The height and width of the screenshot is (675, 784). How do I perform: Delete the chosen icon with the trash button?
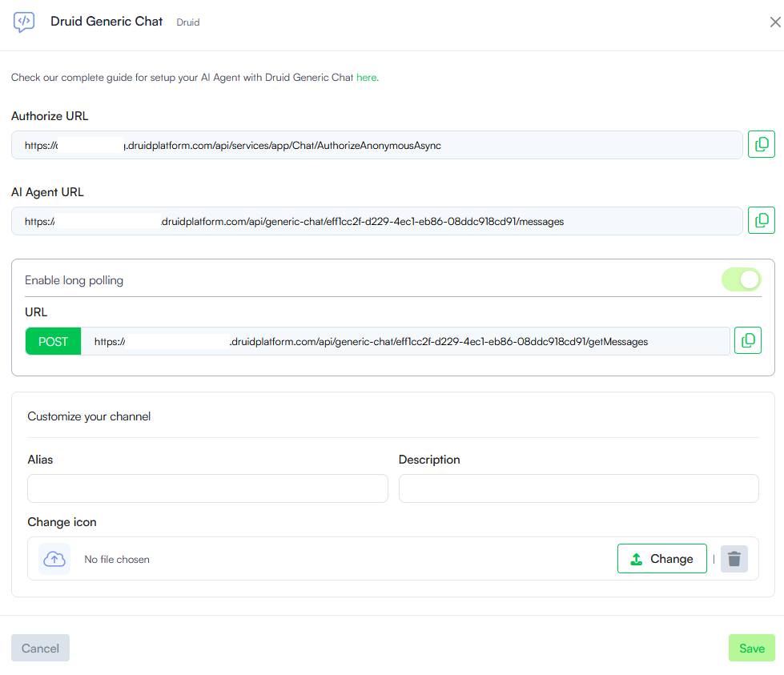734,559
